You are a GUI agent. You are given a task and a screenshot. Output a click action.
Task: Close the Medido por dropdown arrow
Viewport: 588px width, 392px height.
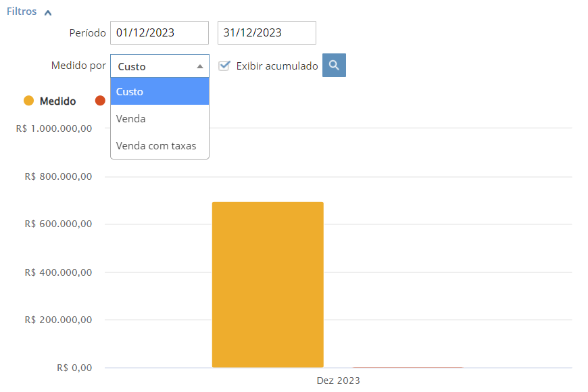tap(200, 66)
